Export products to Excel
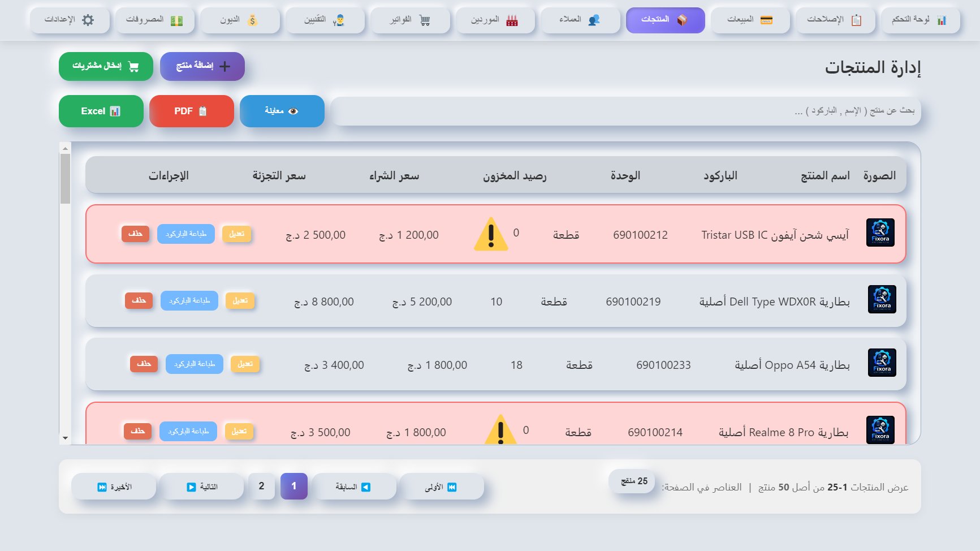This screenshot has height=551, width=980. [101, 111]
